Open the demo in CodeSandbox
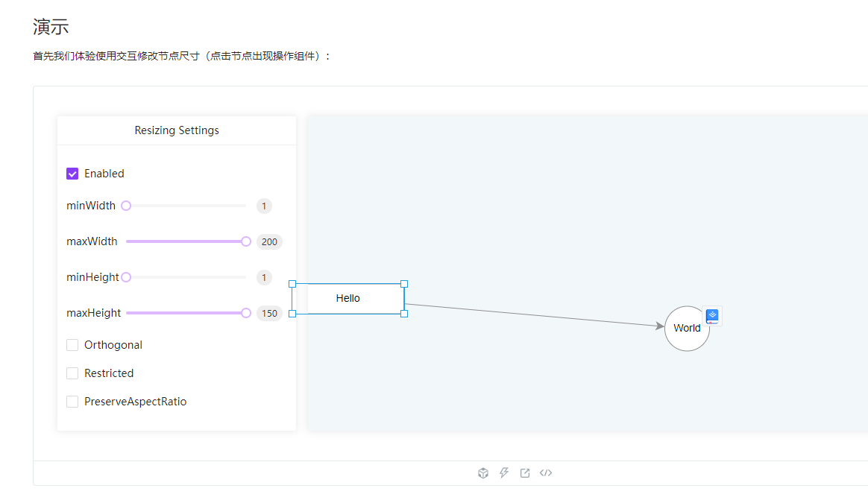 pyautogui.click(x=483, y=472)
